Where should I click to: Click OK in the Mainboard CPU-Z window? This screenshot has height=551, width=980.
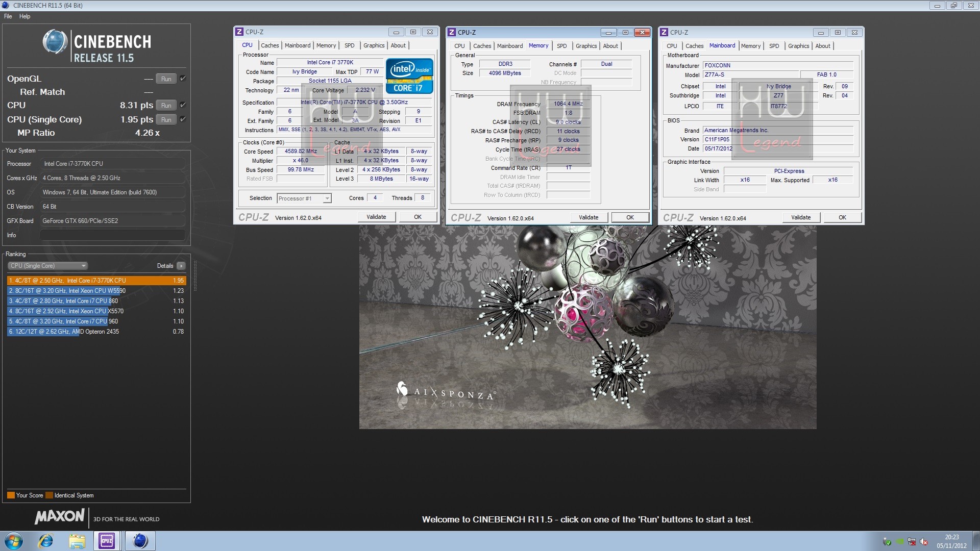pyautogui.click(x=842, y=217)
